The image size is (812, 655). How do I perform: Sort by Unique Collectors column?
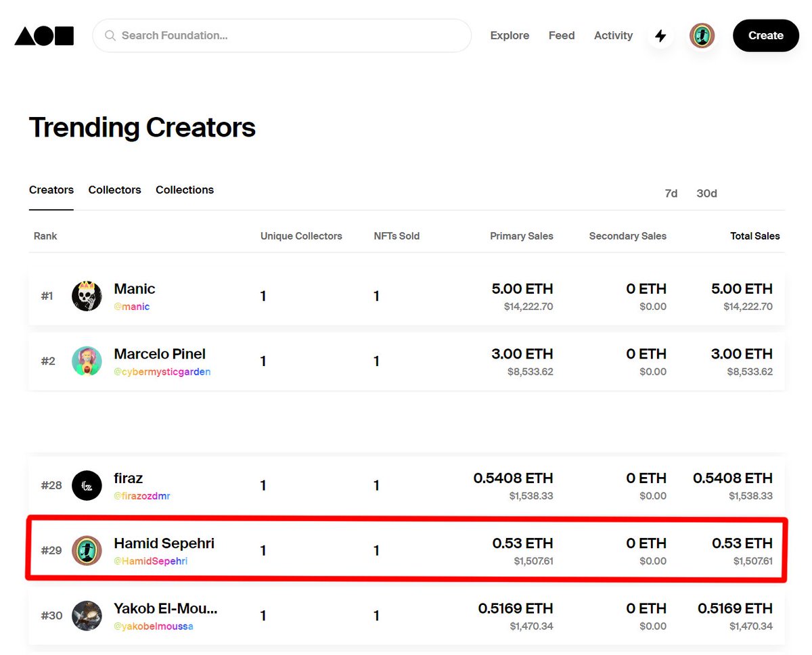tap(301, 236)
